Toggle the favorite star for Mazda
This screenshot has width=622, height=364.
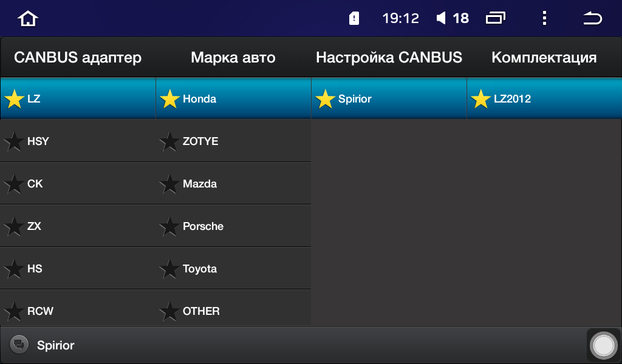pyautogui.click(x=170, y=184)
